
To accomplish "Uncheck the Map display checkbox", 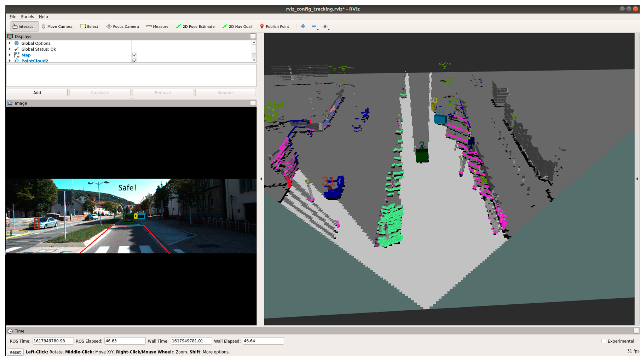I will [134, 55].
